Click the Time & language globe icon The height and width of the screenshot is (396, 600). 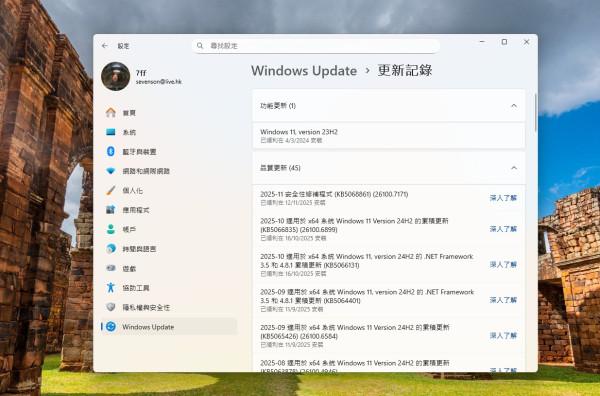click(x=111, y=249)
